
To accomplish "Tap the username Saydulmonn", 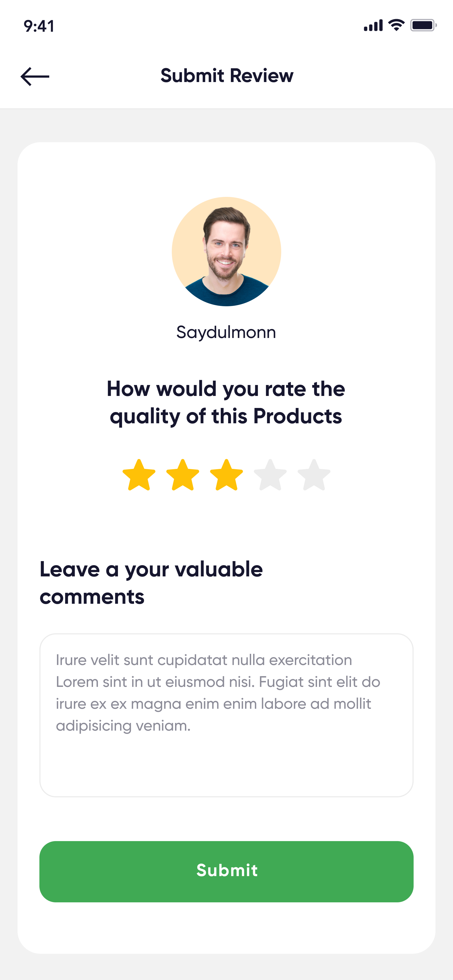I will tap(226, 332).
